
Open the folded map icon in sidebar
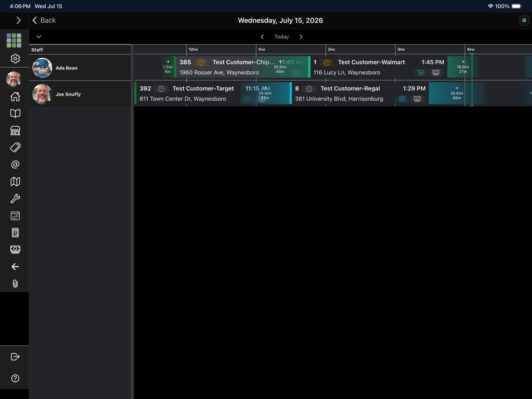pos(15,182)
